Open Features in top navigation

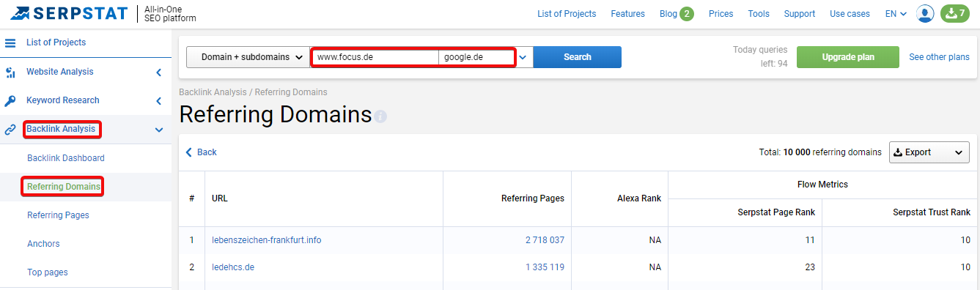pos(627,14)
